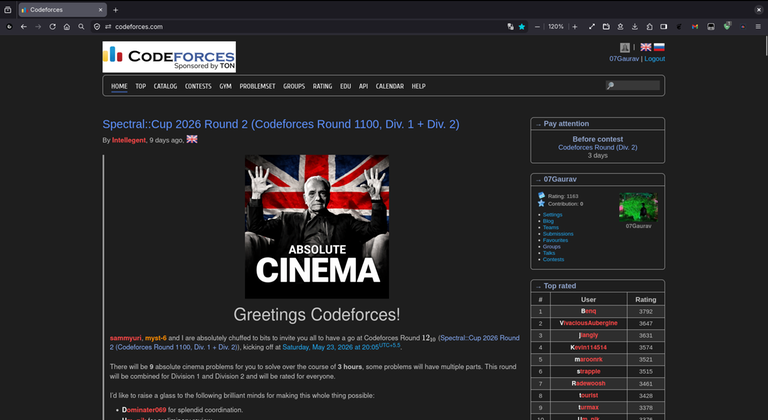Image resolution: width=768 pixels, height=420 pixels.
Task: Open site permissions icon beside codeforces.com
Action: [108, 27]
